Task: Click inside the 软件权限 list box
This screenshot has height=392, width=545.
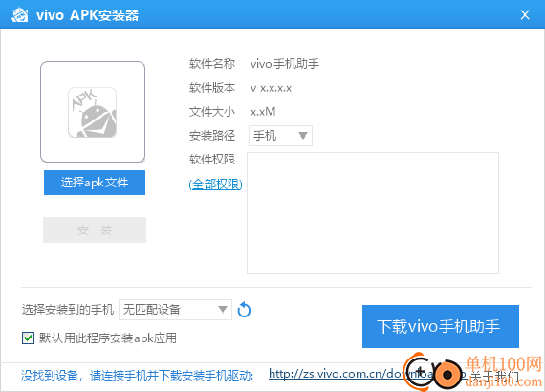Action: (x=373, y=213)
